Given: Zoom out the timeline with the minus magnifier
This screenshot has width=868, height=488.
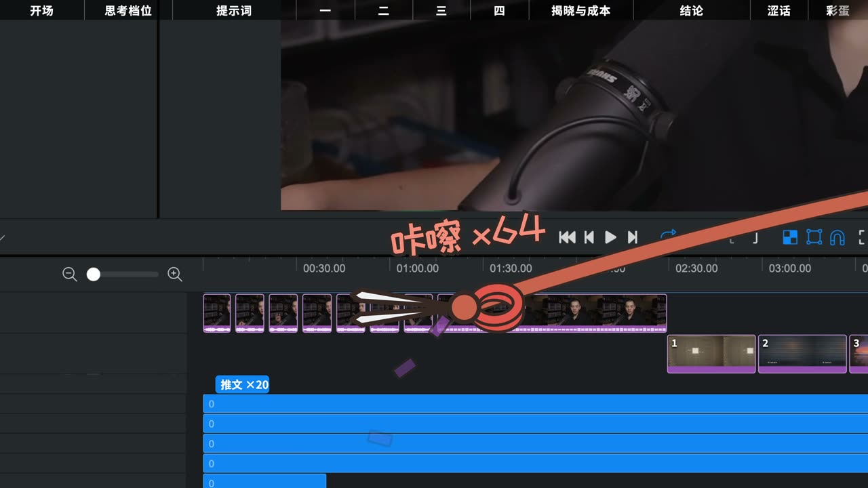Looking at the screenshot, I should (70, 274).
